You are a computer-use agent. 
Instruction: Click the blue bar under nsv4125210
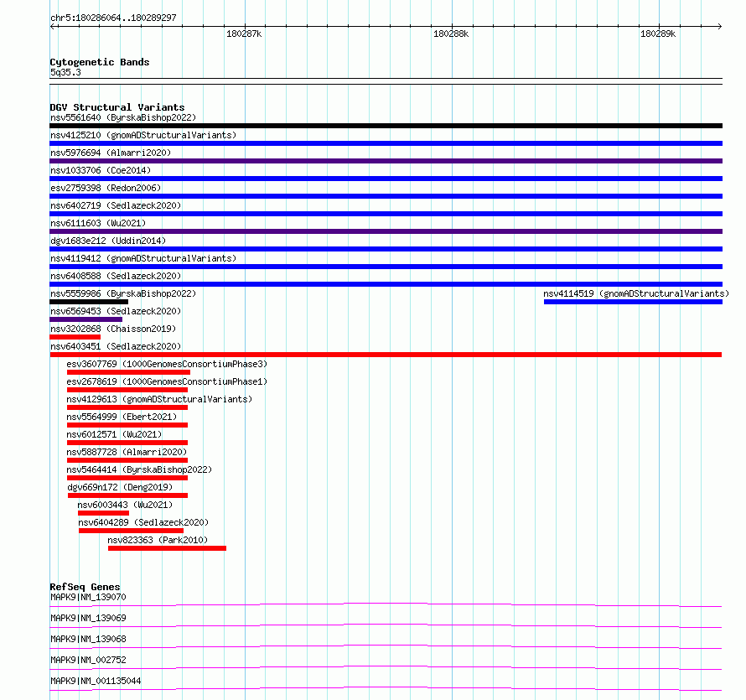point(386,143)
